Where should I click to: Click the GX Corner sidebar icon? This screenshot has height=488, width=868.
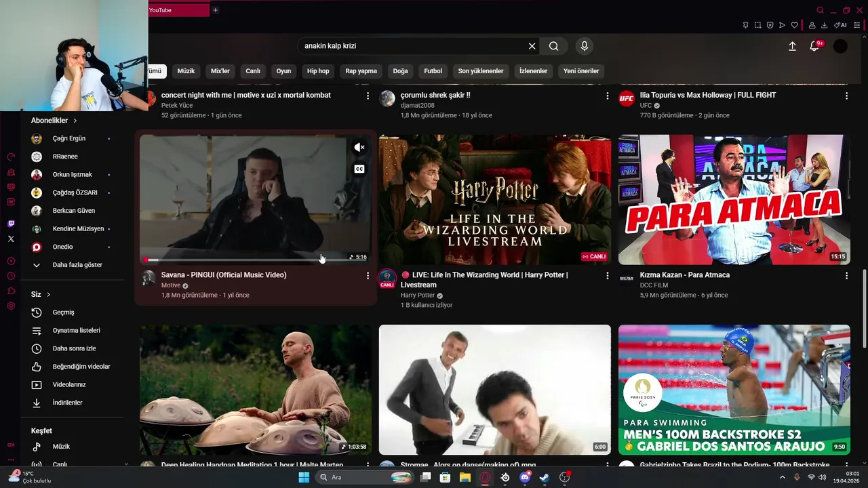11,445
